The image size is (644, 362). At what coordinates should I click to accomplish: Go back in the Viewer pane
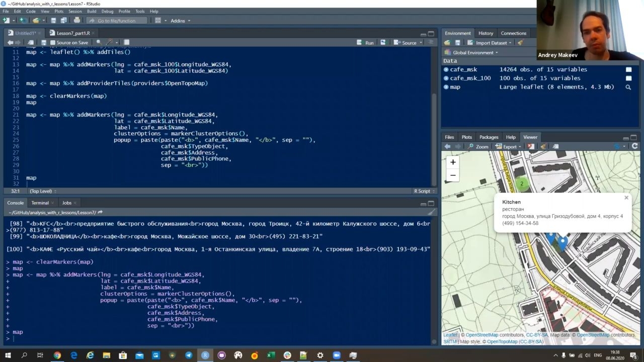click(447, 146)
